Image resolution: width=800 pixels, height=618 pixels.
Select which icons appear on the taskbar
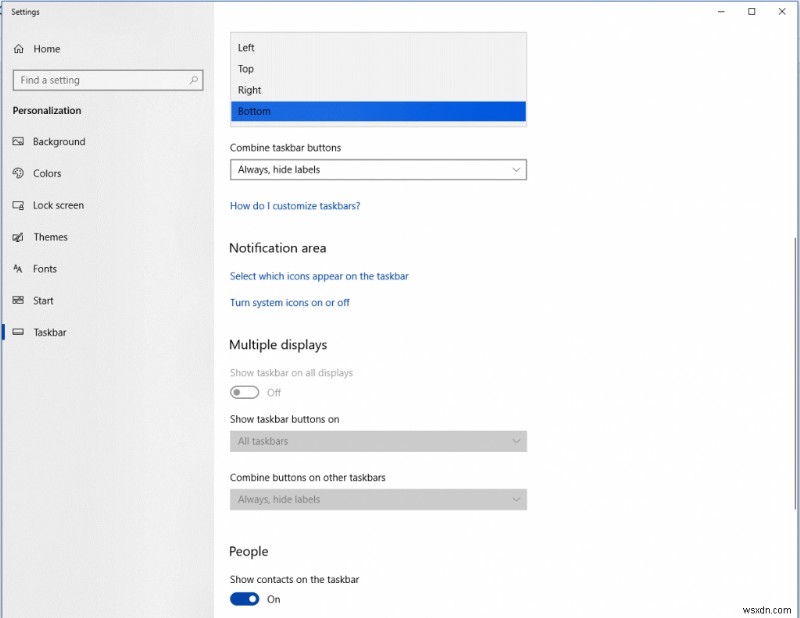point(319,276)
